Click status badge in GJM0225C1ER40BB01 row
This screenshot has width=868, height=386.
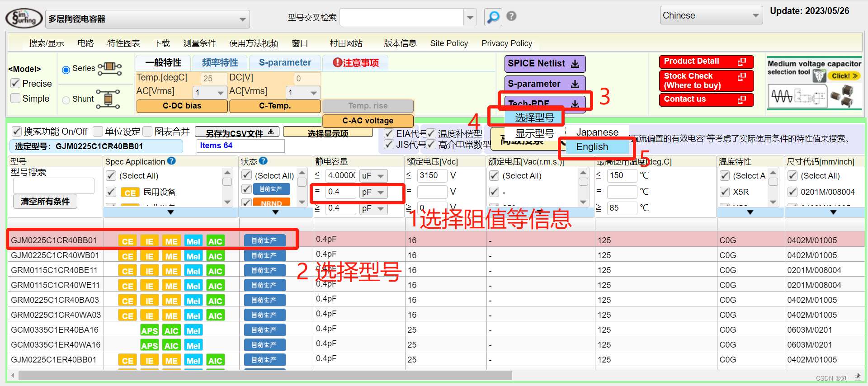click(x=264, y=360)
